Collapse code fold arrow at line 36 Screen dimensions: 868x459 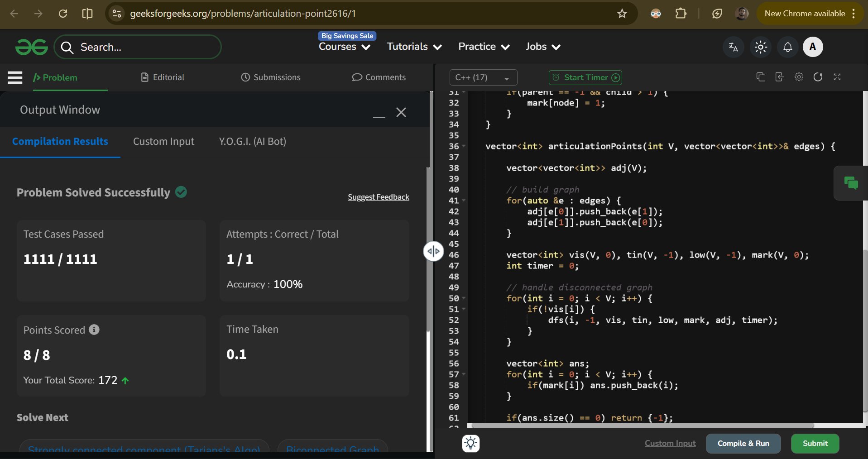pos(464,146)
